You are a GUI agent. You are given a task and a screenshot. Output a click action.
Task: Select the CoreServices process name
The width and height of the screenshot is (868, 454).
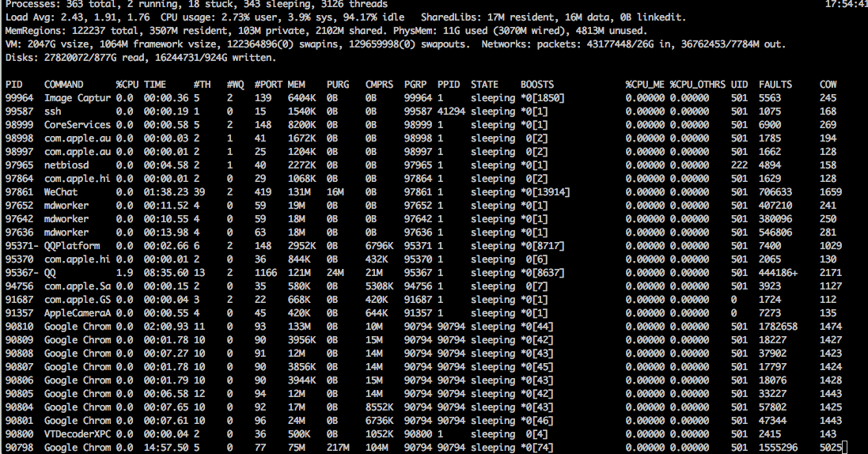point(77,124)
